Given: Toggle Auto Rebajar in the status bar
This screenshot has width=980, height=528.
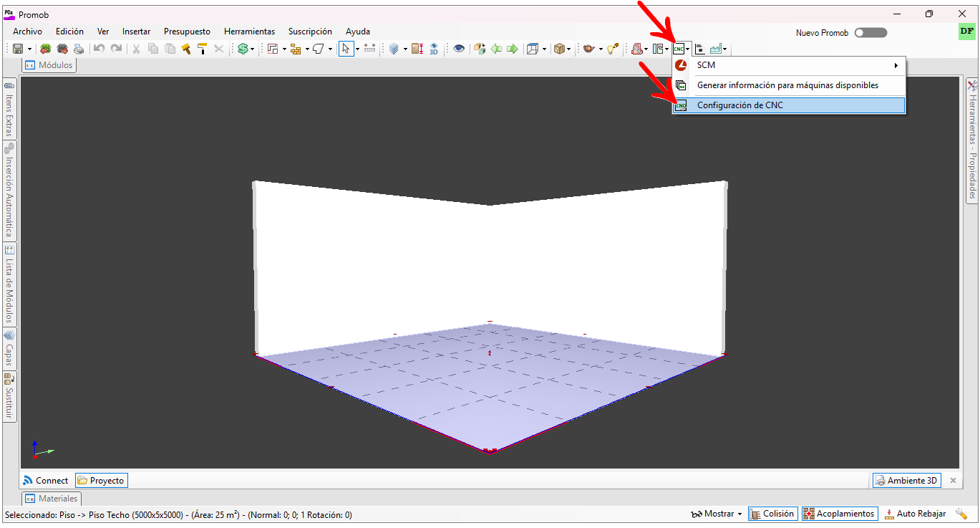Looking at the screenshot, I should coord(916,514).
